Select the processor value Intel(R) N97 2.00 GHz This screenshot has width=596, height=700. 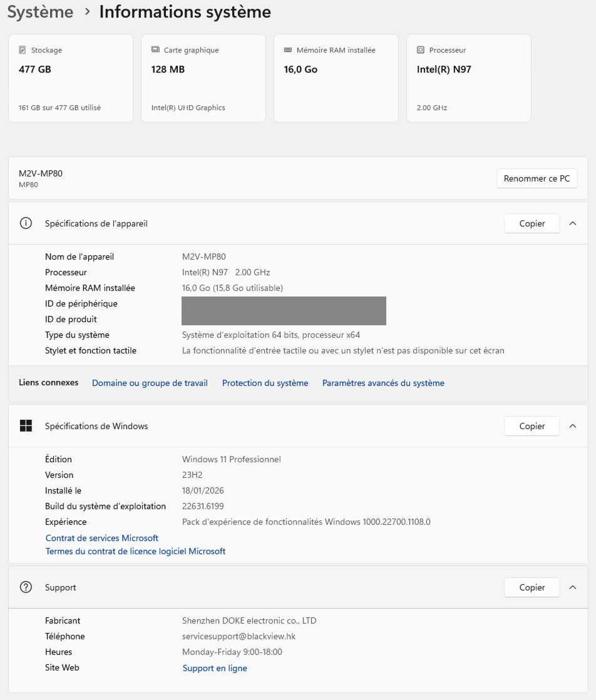pyautogui.click(x=226, y=272)
